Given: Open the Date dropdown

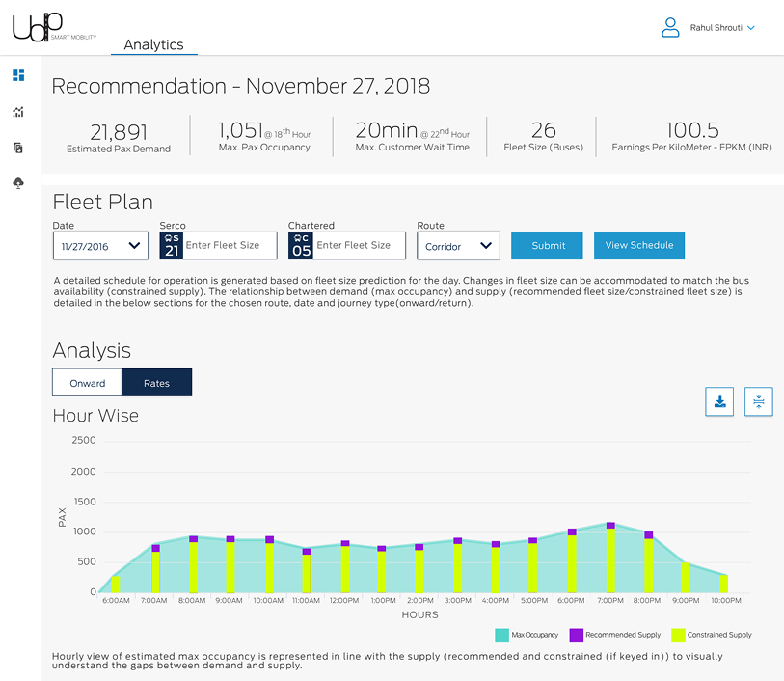Looking at the screenshot, I should (100, 246).
